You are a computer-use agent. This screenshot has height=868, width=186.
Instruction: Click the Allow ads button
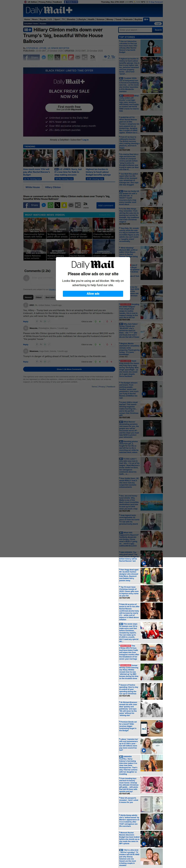pos(93,294)
